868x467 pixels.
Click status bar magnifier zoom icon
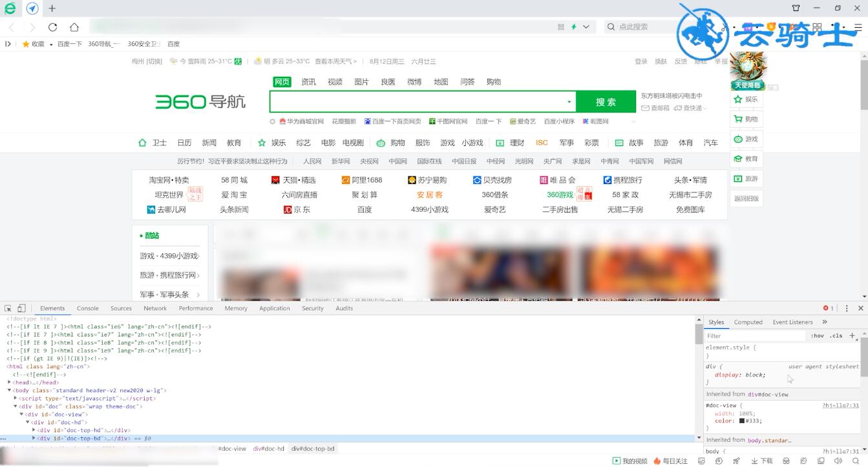pos(855,461)
